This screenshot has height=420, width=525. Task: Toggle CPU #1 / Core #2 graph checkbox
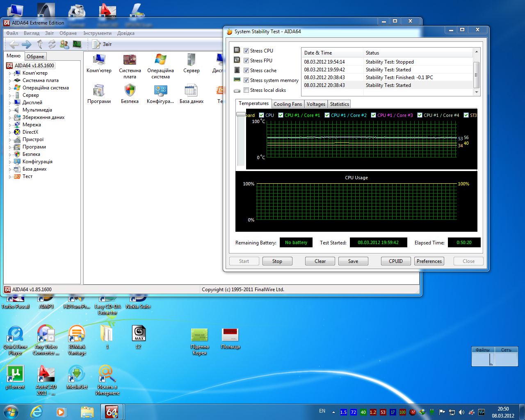[327, 115]
